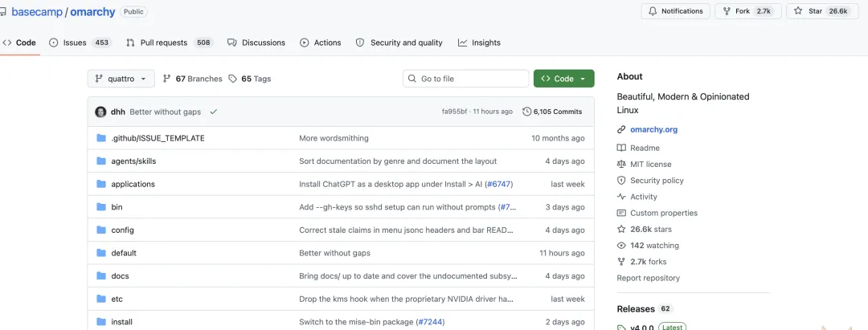Open the Discussions tab
The height and width of the screenshot is (330, 868).
tap(256, 43)
